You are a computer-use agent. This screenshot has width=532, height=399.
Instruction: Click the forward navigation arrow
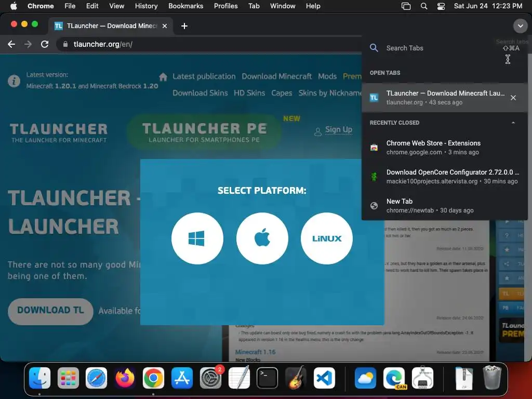coord(28,44)
